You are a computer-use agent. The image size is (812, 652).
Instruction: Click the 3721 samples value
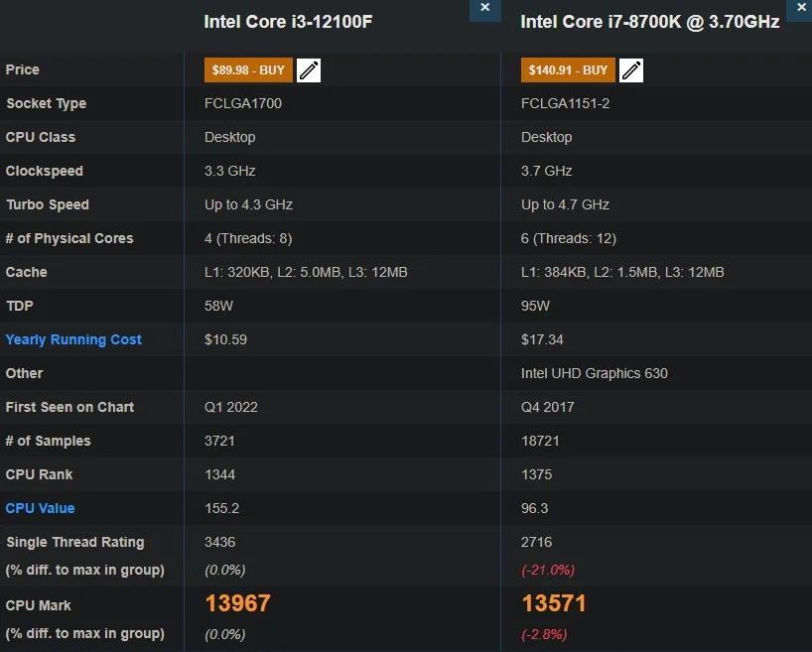219,441
